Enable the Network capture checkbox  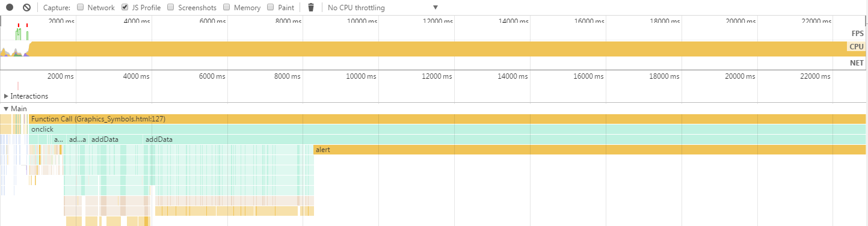tap(81, 8)
